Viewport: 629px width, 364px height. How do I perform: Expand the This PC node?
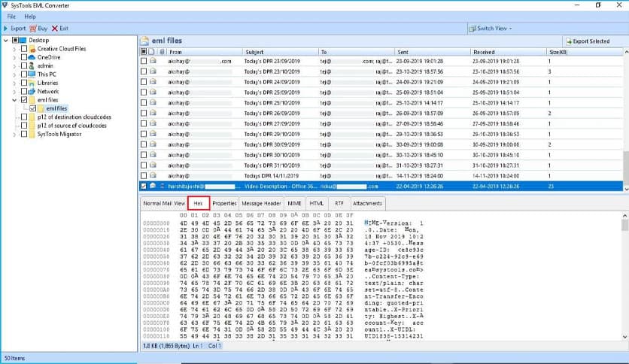[14, 74]
